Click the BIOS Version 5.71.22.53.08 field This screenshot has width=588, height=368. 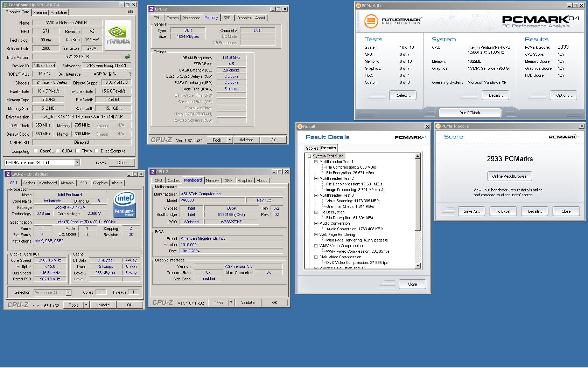77,57
